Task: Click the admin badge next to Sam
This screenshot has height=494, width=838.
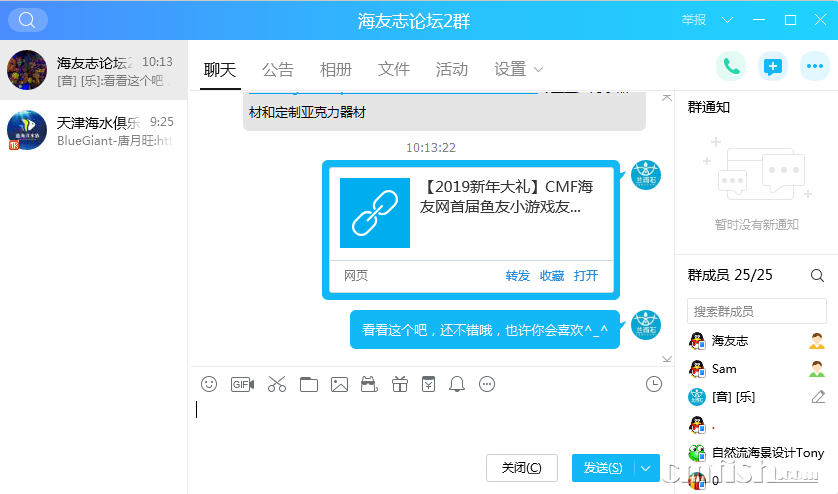Action: (x=817, y=369)
